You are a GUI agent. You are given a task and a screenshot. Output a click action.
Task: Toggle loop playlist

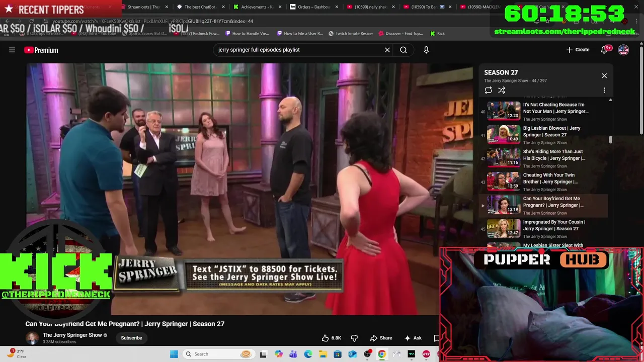coord(488,90)
